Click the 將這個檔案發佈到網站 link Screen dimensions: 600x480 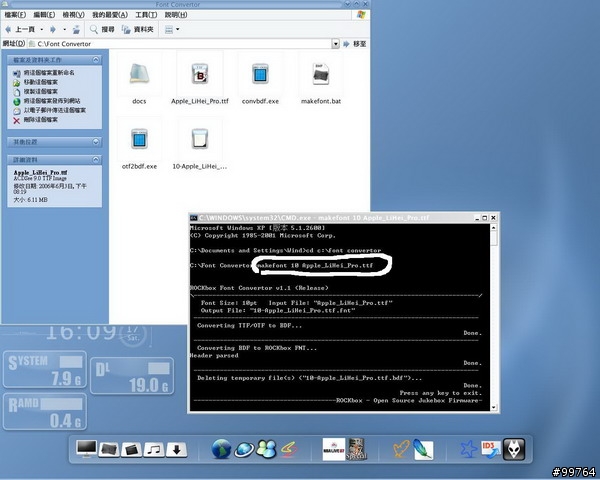(52, 101)
